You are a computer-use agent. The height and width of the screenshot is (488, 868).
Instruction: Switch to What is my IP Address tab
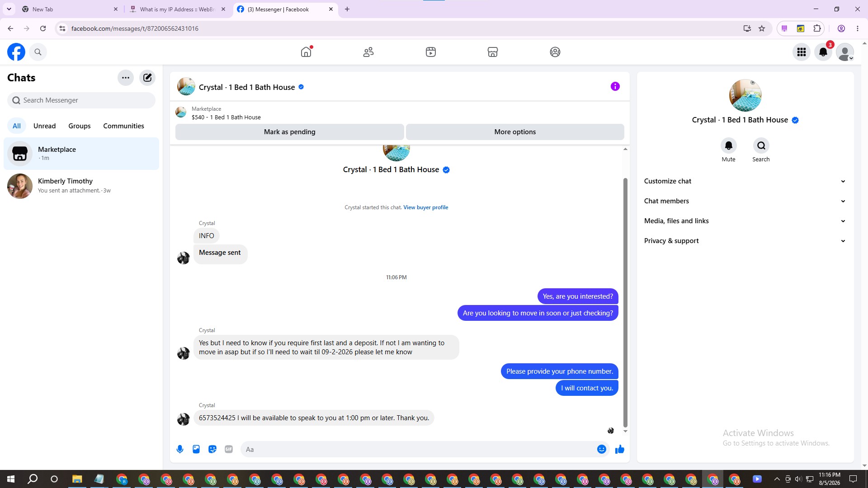(177, 9)
